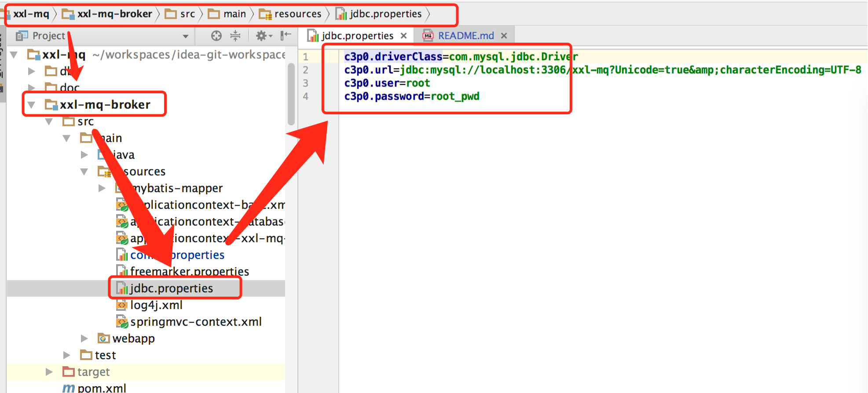
Task: Select freemarker.properties file in tree
Action: 190,271
